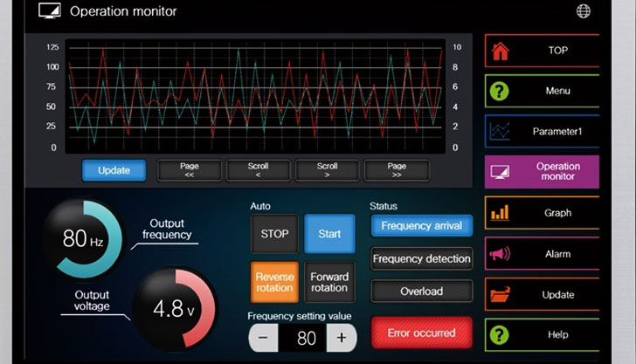Click the green Help question mark icon

(501, 334)
